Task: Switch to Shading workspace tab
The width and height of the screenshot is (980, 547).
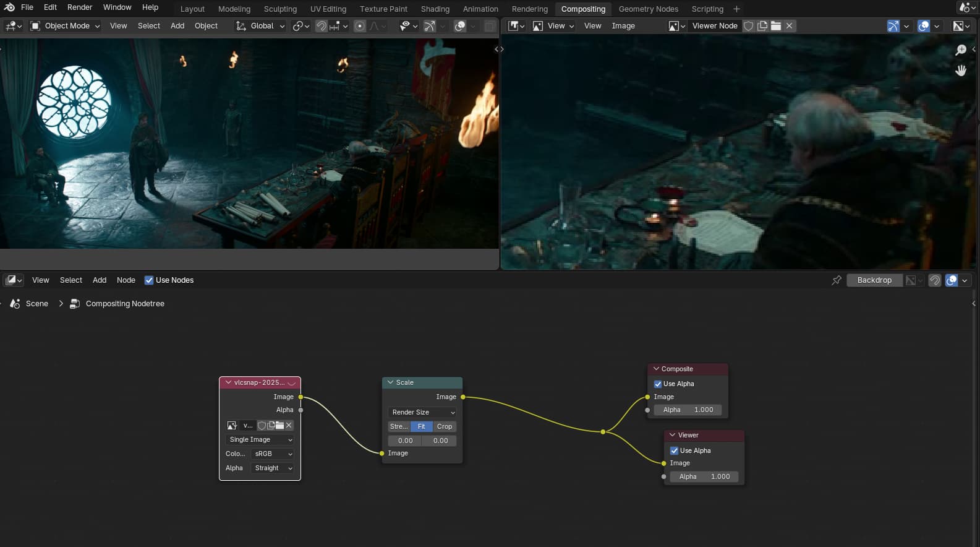Action: coord(435,9)
